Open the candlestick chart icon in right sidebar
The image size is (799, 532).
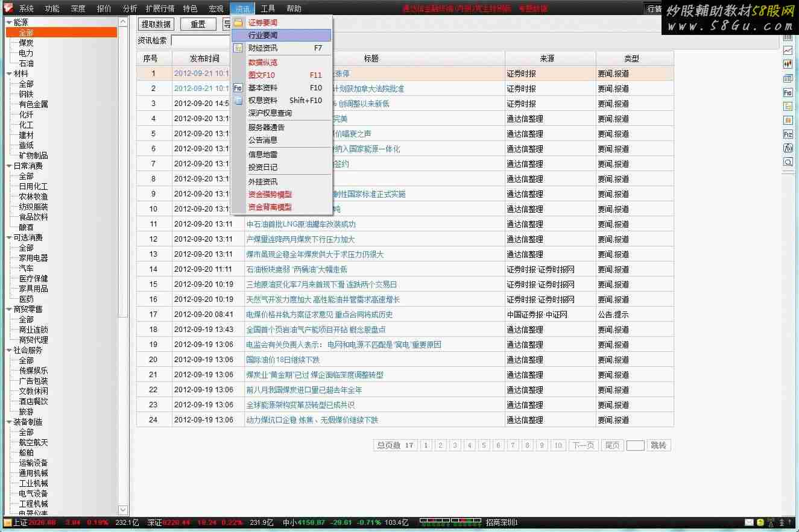point(788,64)
